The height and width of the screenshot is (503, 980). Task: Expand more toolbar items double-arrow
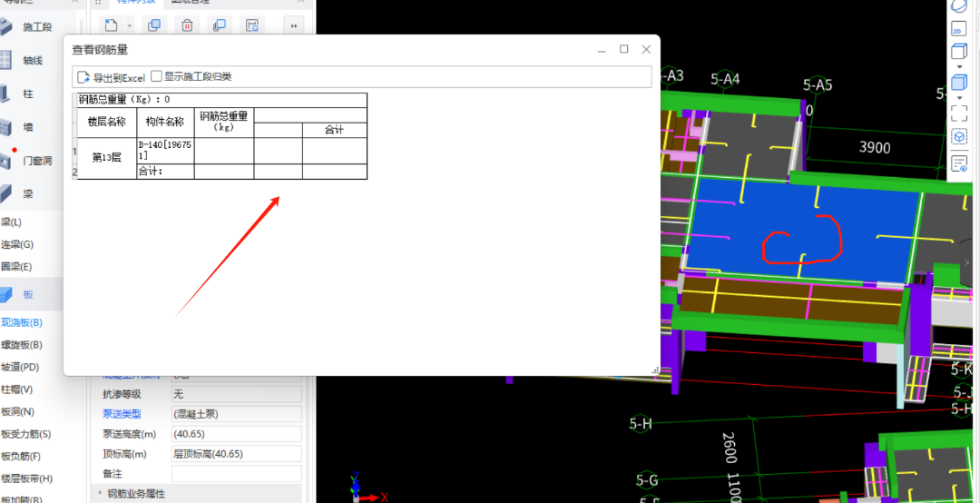[294, 25]
